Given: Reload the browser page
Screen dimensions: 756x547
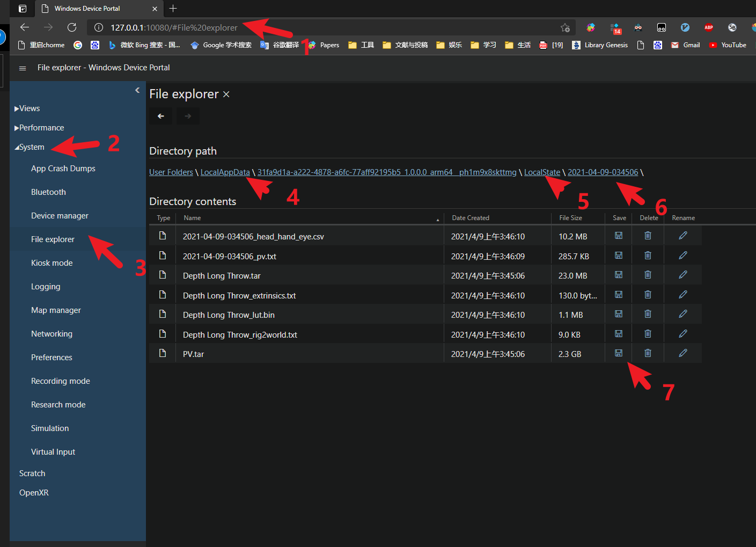Looking at the screenshot, I should (x=72, y=27).
